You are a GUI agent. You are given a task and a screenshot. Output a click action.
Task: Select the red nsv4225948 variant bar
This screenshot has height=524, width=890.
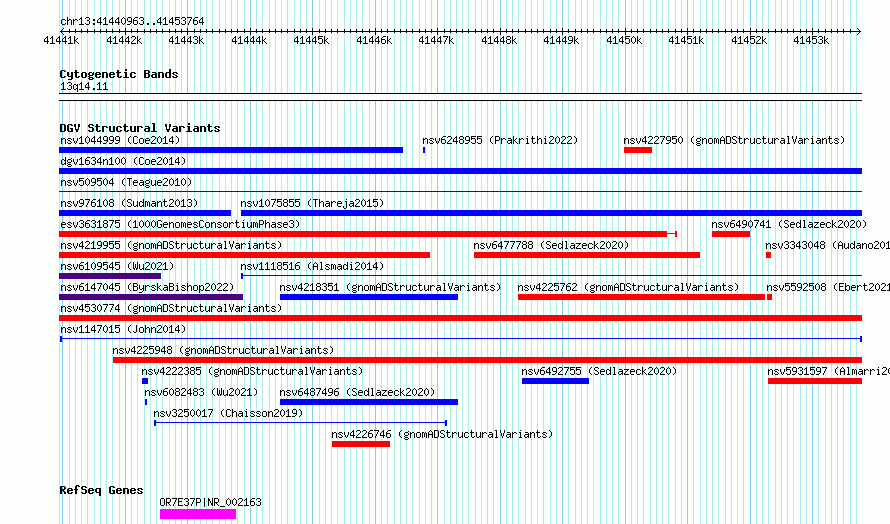(488, 360)
